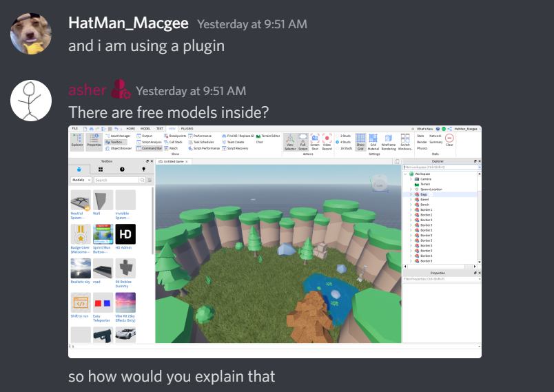Enter Full Screen mode
554x392 pixels.
coord(302,142)
